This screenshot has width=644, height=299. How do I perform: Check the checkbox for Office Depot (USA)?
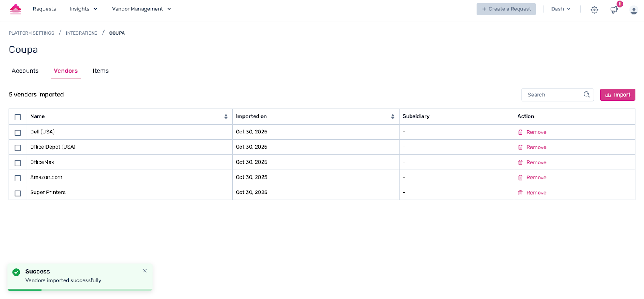[17, 147]
